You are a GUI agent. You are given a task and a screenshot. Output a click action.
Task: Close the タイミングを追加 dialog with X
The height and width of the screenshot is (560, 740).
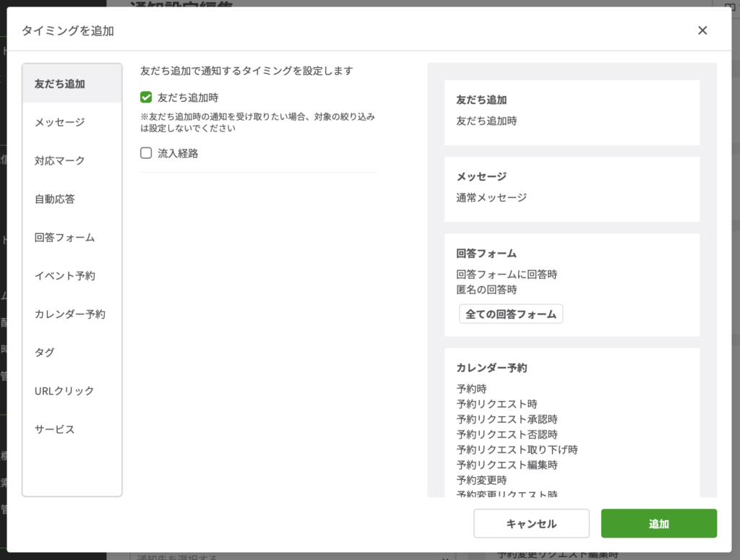[702, 30]
